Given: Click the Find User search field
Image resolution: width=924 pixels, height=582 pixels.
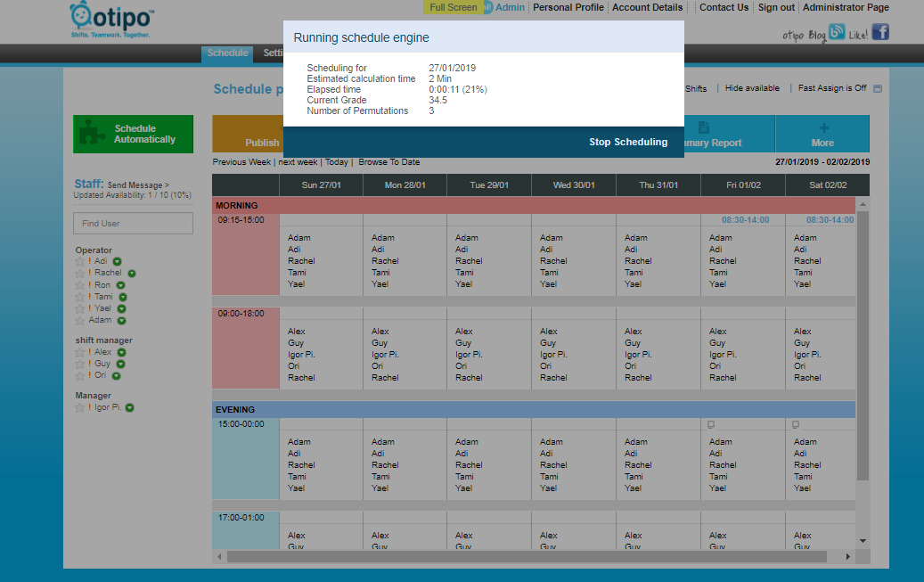Looking at the screenshot, I should (x=133, y=223).
